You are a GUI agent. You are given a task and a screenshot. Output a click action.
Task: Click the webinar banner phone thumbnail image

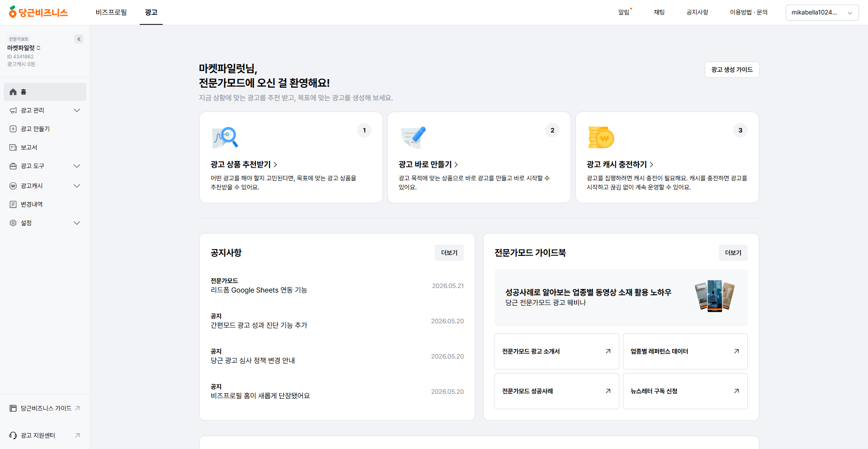click(x=715, y=296)
